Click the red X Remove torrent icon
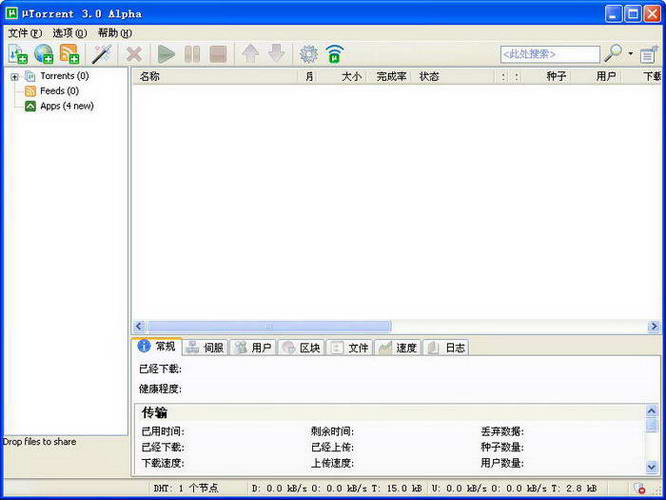 click(x=134, y=54)
